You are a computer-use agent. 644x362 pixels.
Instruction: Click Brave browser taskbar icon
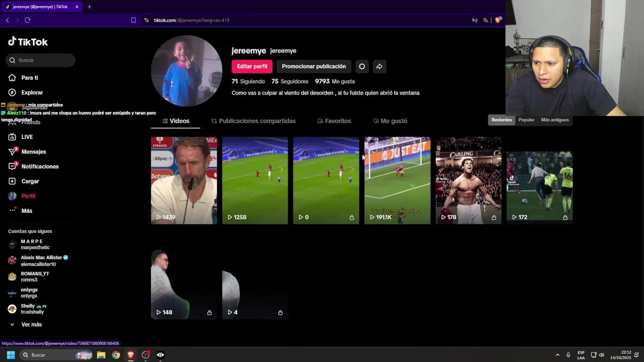[131, 355]
